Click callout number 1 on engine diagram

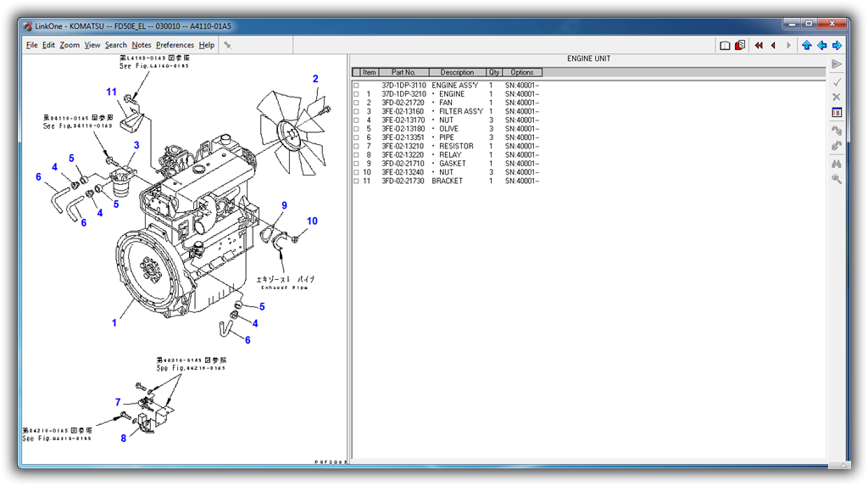coord(114,322)
